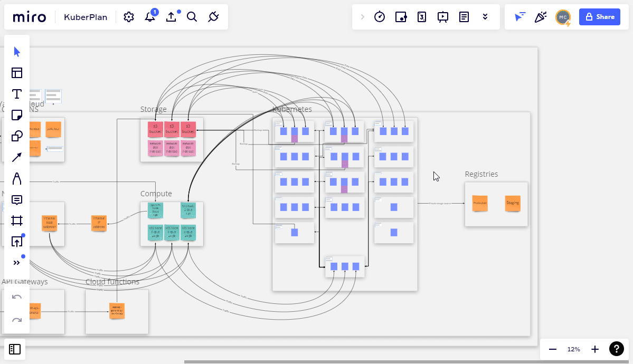Open the KuberPlan board title

(x=86, y=17)
